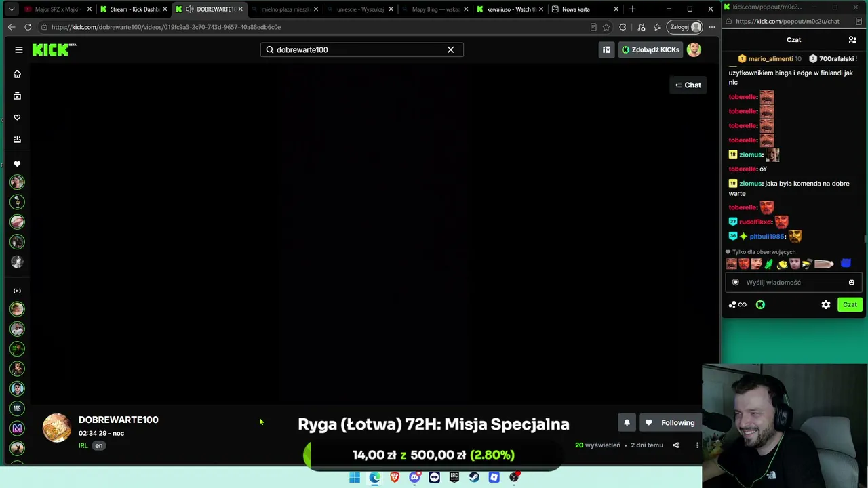
Task: Open Steam from the taskbar
Action: (474, 477)
